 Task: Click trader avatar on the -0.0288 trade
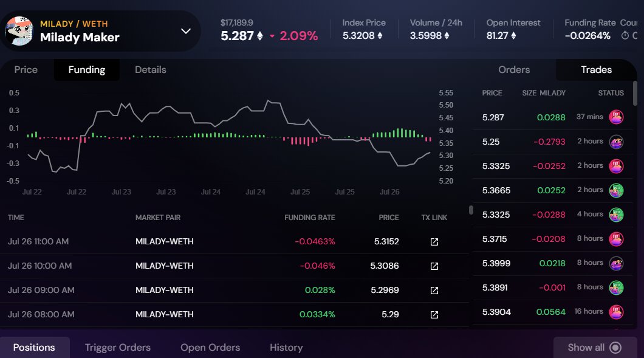tap(616, 215)
